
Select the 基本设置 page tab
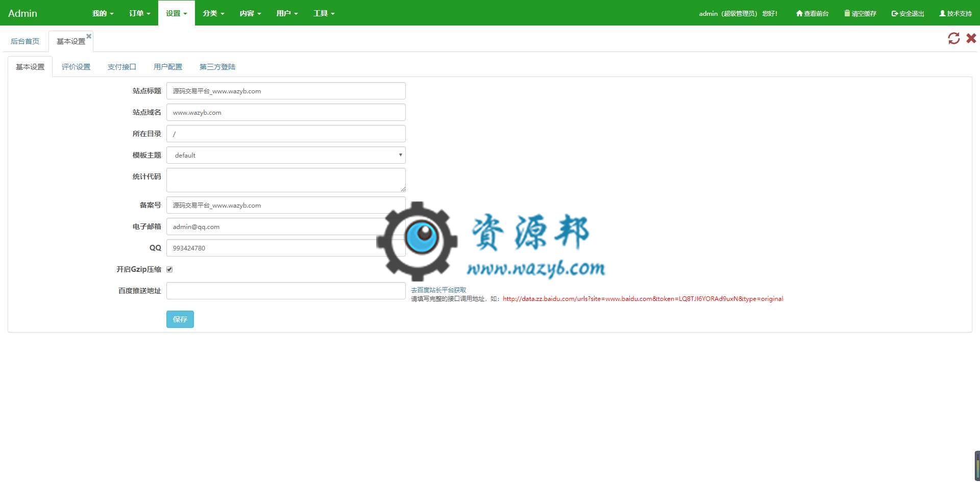70,41
